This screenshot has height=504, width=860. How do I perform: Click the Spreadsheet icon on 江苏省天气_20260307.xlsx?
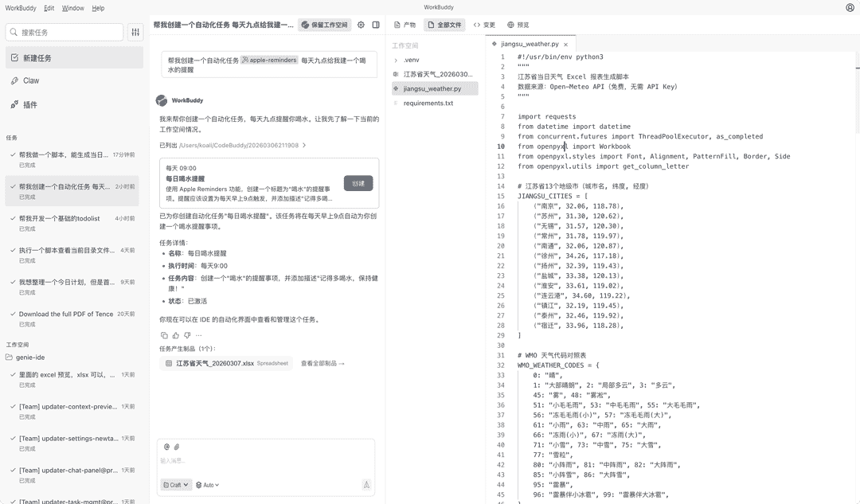click(x=168, y=365)
